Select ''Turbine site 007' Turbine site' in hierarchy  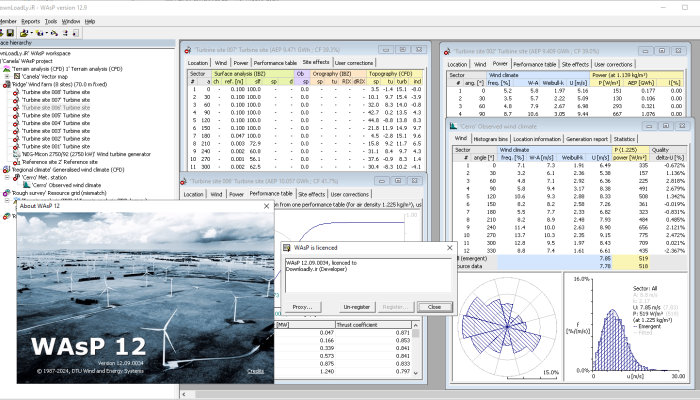click(55, 100)
